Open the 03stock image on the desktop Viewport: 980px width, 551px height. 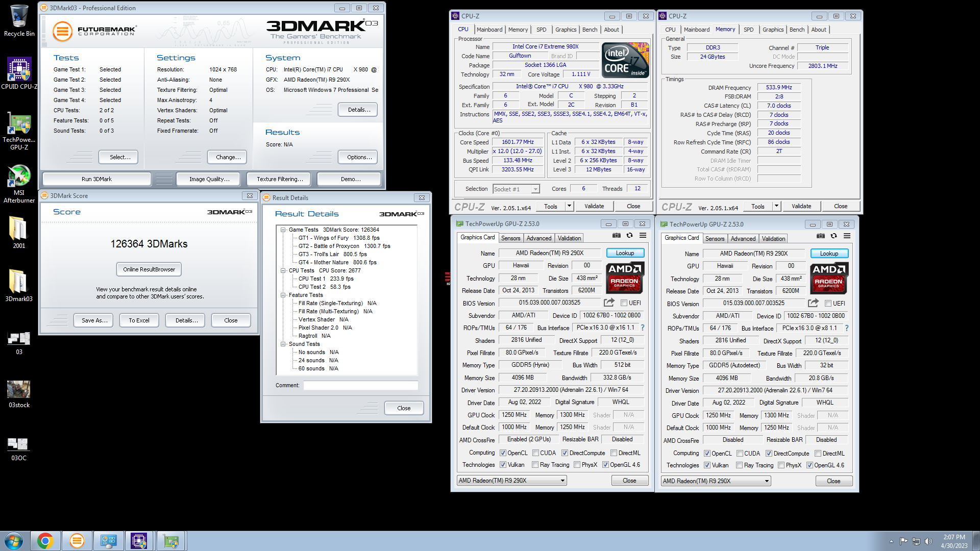[x=19, y=394]
